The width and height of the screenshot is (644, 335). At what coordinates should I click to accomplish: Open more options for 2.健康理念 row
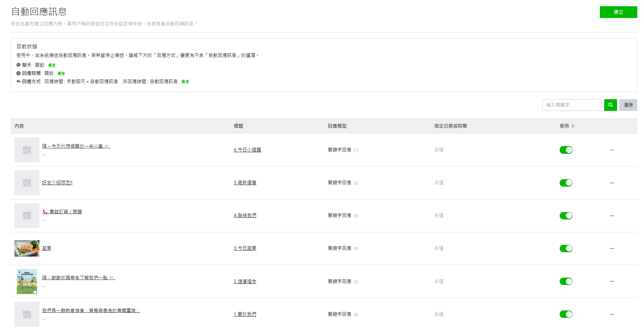tap(612, 282)
